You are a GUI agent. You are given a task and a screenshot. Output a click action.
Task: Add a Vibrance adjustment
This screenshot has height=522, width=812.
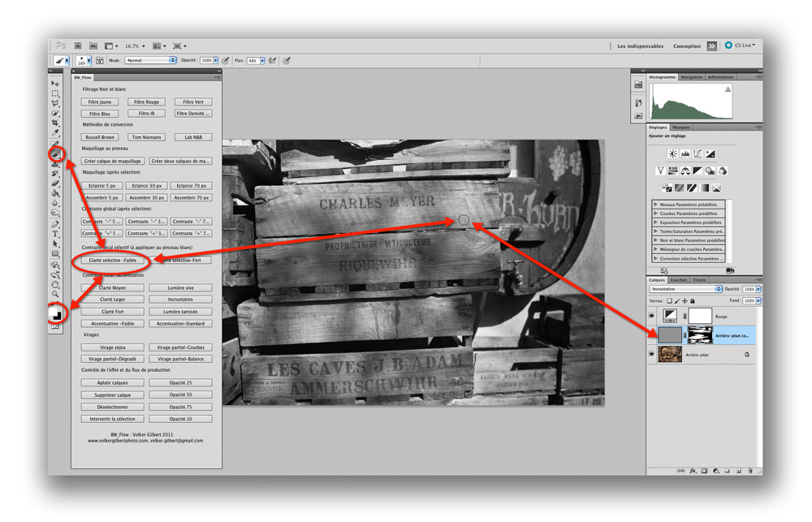coord(660,170)
